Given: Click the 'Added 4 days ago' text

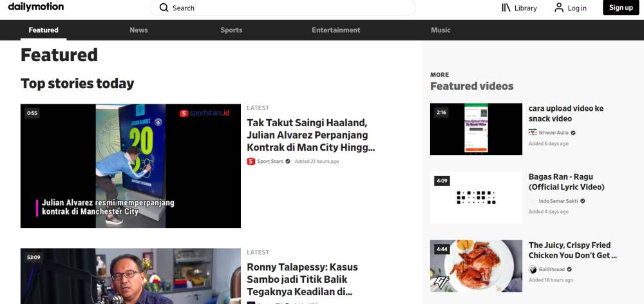Looking at the screenshot, I should [548, 211].
